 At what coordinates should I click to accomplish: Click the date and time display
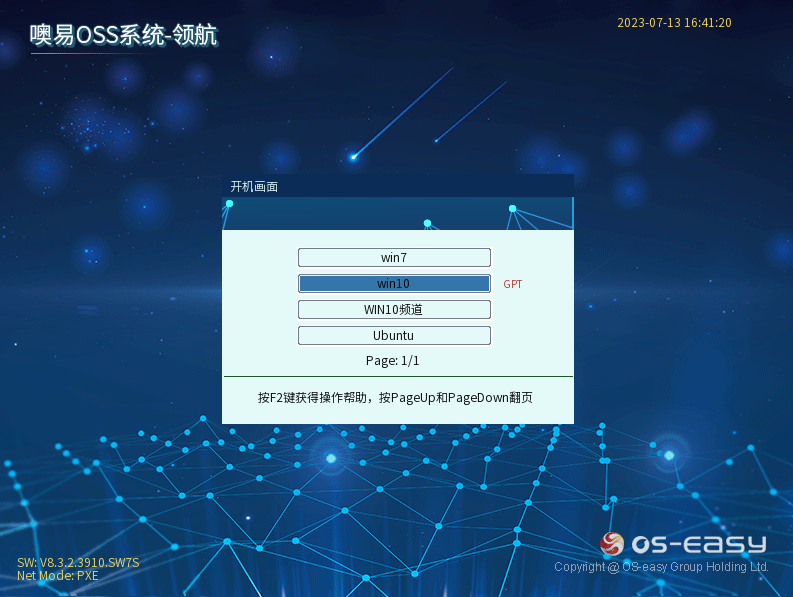674,23
